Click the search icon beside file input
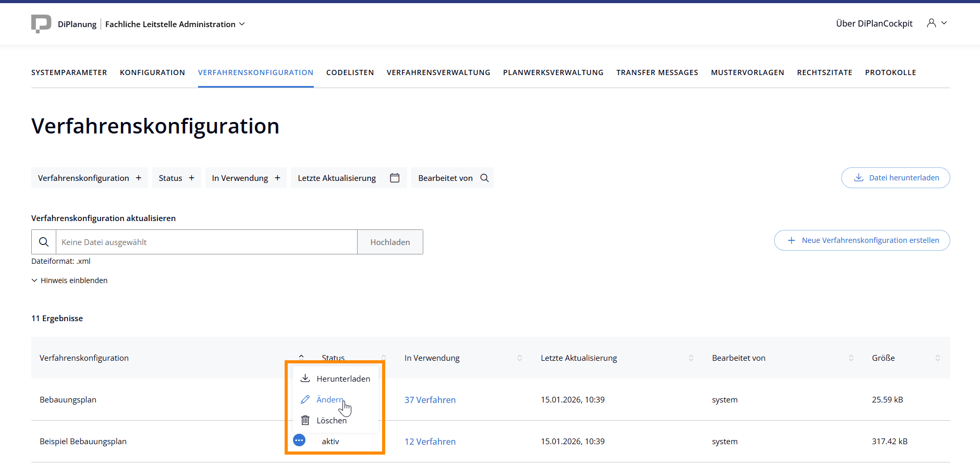 click(x=44, y=242)
